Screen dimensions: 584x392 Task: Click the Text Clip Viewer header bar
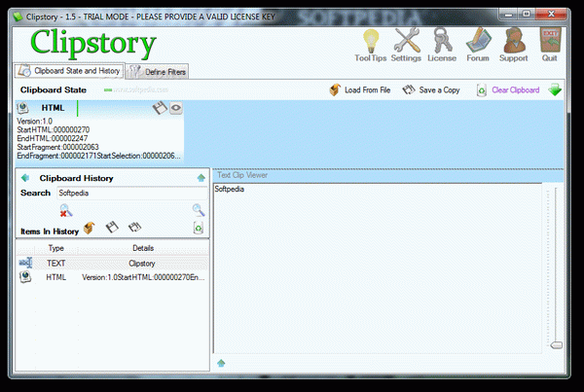[x=387, y=175]
